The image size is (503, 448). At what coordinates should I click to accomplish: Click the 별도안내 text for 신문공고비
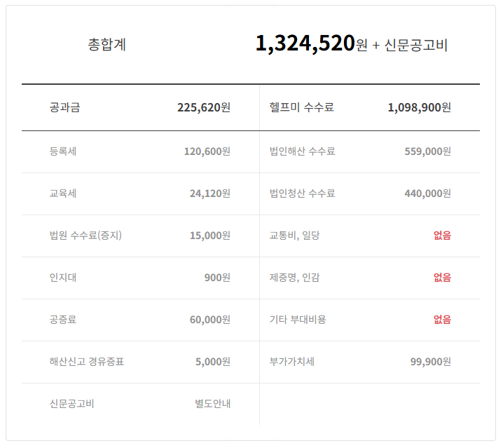coord(212,404)
